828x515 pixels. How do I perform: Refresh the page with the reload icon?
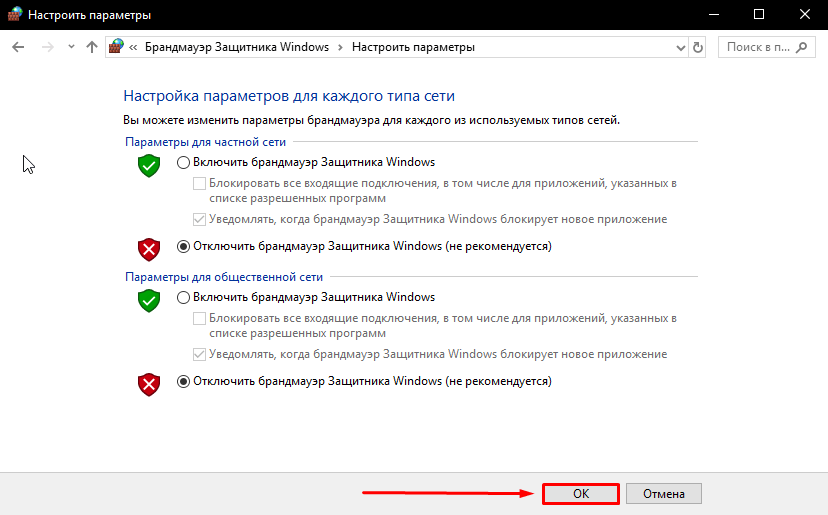(x=698, y=48)
